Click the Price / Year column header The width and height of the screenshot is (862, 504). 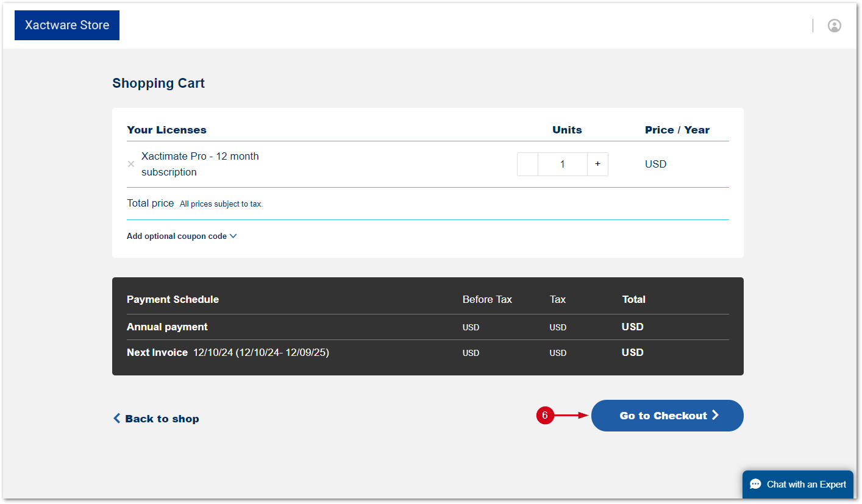click(x=677, y=130)
